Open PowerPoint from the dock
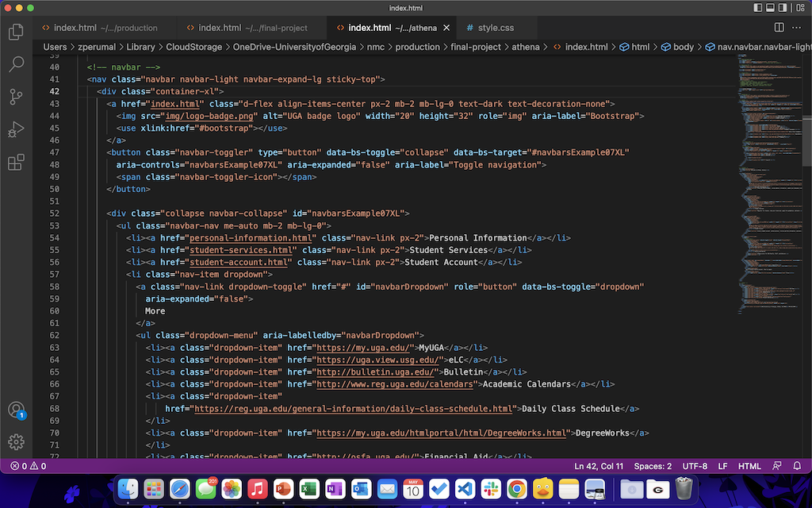 [x=283, y=488]
